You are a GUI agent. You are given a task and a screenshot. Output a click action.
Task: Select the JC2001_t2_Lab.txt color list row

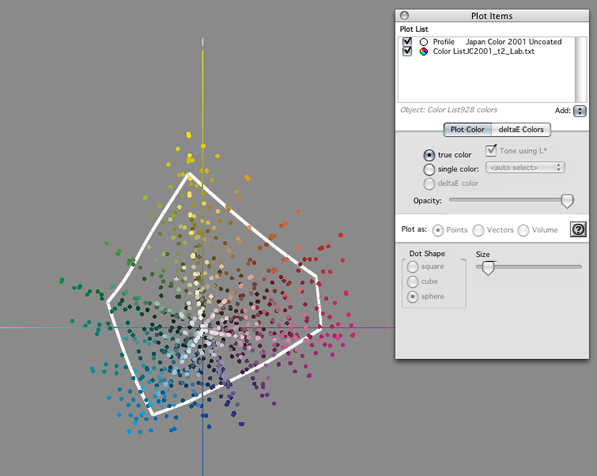(x=487, y=51)
